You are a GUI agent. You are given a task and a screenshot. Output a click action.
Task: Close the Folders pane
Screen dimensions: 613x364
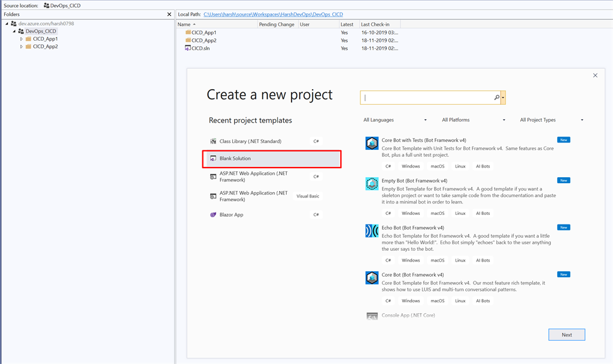coord(169,14)
